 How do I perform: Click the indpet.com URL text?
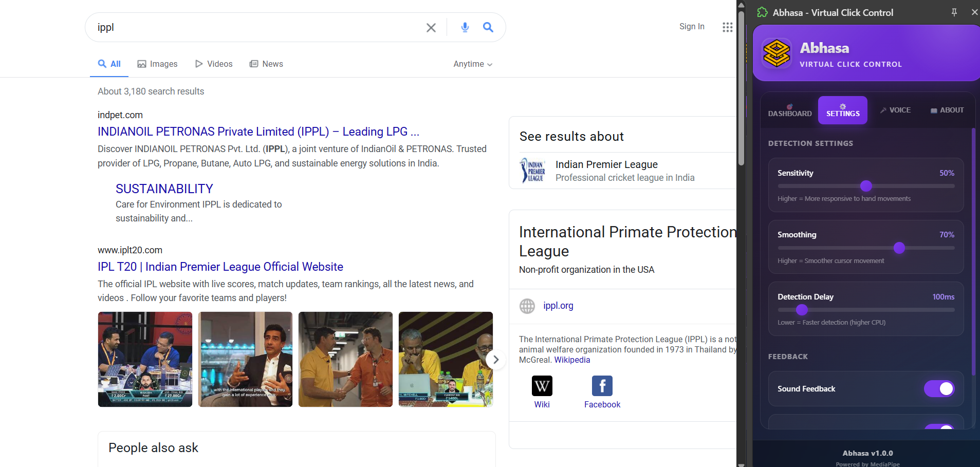tap(120, 115)
